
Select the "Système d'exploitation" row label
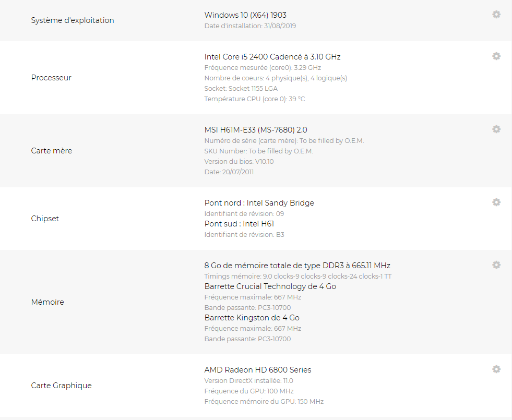click(x=73, y=20)
